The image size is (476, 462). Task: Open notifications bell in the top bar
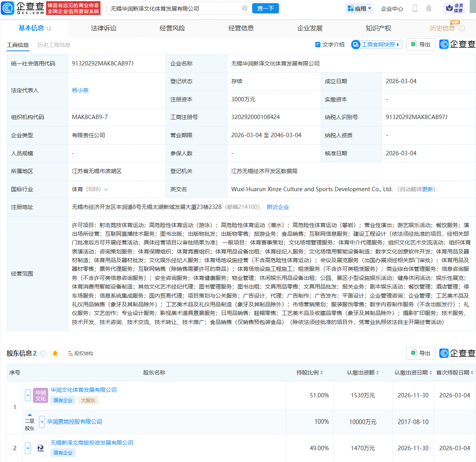429,8
